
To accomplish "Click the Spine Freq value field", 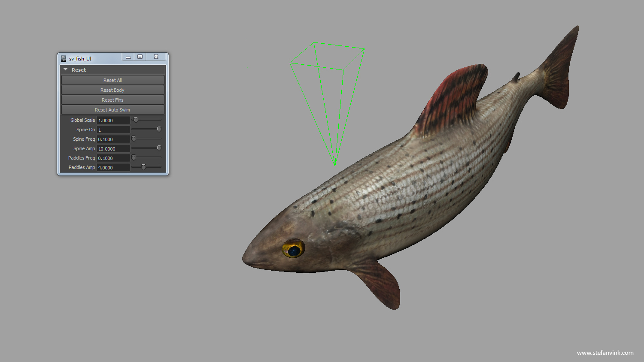I will click(x=113, y=139).
